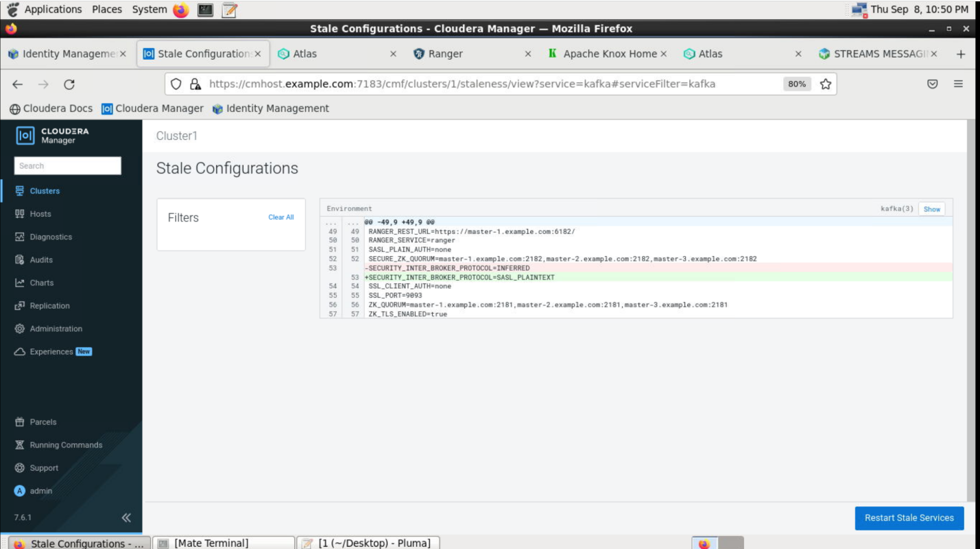Click the Show button for kafka(3)

pyautogui.click(x=932, y=209)
